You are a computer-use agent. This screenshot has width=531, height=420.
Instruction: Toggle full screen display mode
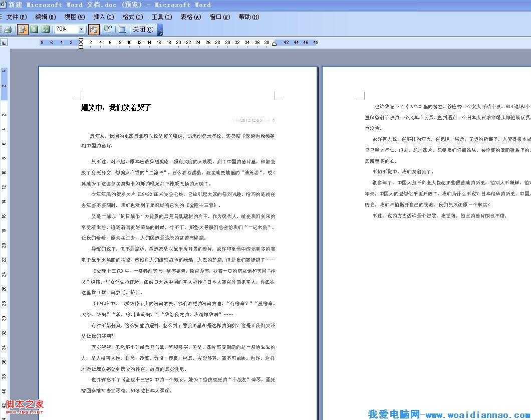(x=123, y=29)
